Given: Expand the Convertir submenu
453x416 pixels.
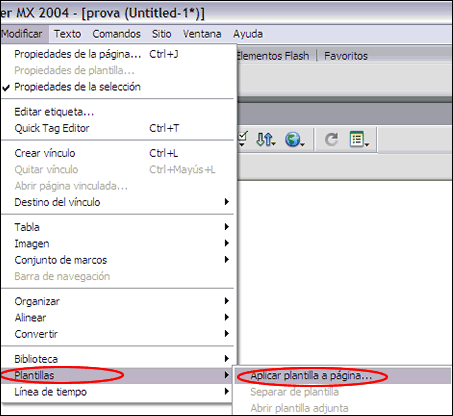Looking at the screenshot, I should tap(118, 334).
